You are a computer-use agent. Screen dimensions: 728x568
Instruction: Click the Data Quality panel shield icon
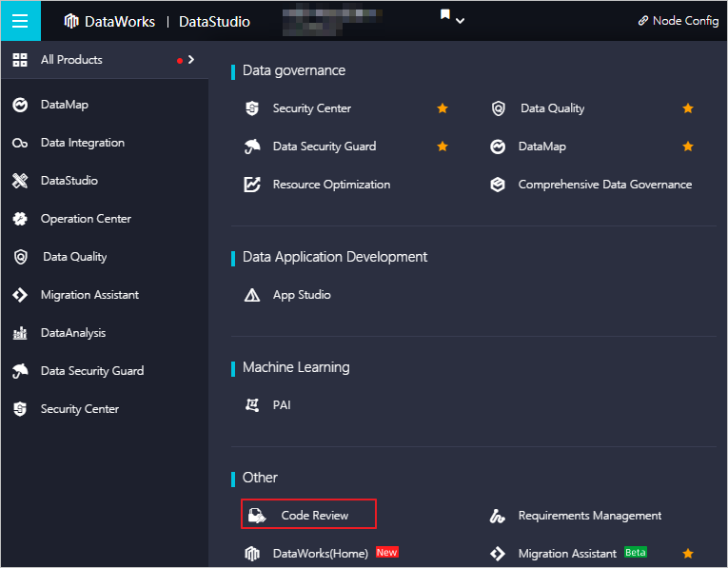point(498,108)
